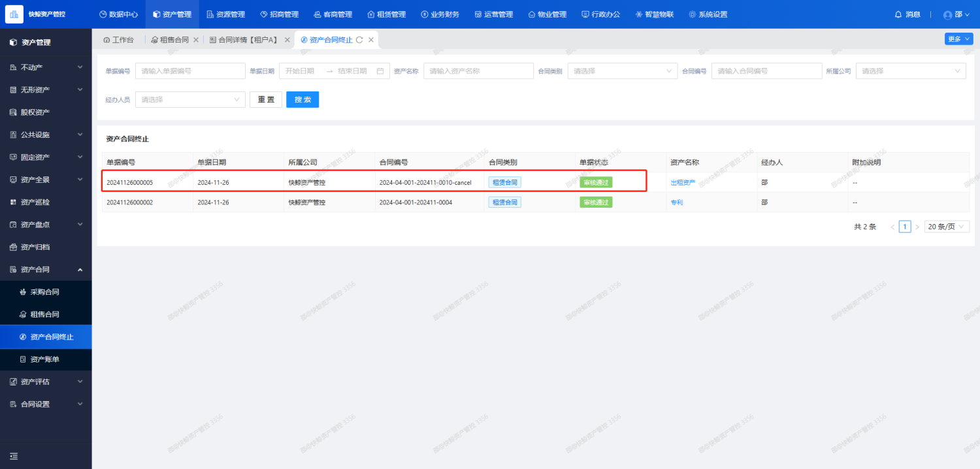This screenshot has height=469, width=980.
Task: Open the 客商管理 top menu
Action: [333, 14]
